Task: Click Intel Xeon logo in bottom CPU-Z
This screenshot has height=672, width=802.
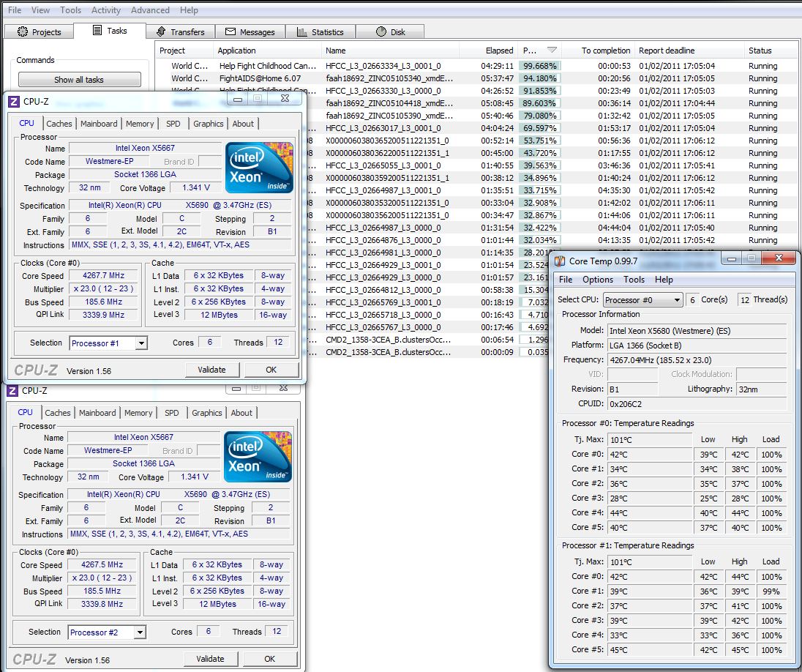Action: point(258,457)
